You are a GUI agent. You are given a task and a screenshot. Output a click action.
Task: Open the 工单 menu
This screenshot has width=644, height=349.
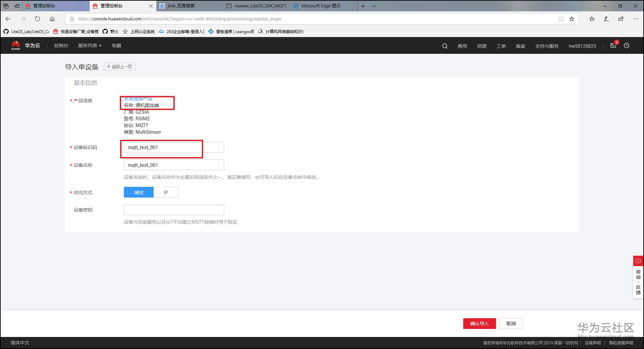point(501,46)
